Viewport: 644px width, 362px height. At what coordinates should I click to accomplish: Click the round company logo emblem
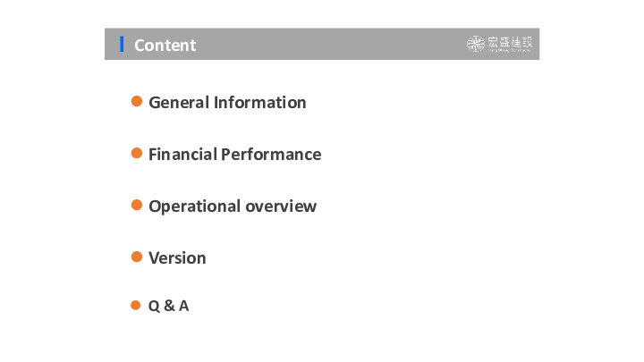tap(476, 44)
